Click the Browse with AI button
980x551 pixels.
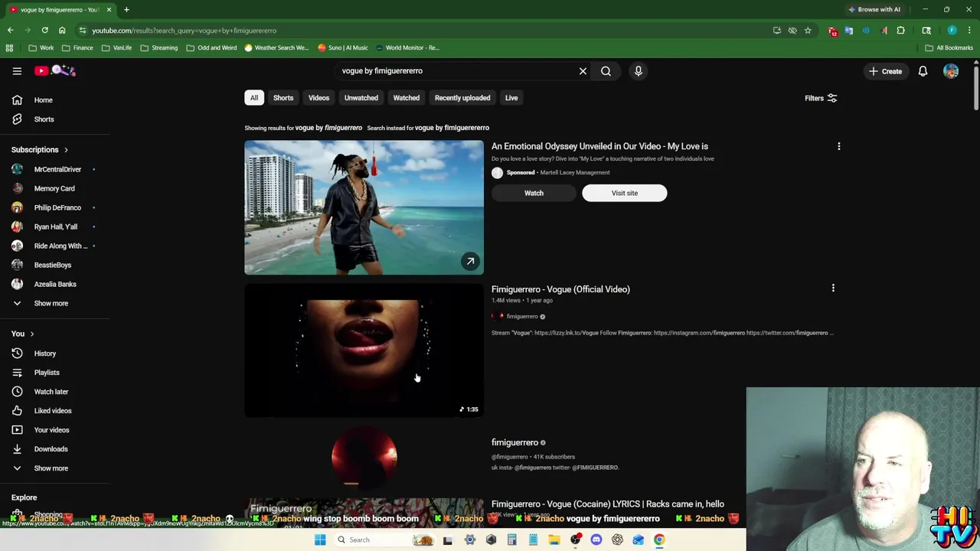point(874,9)
